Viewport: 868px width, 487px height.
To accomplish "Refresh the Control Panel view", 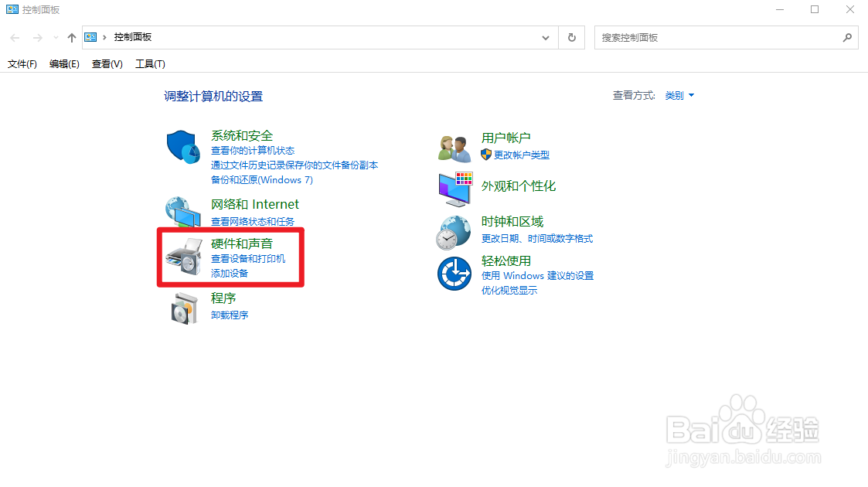I will tap(572, 38).
